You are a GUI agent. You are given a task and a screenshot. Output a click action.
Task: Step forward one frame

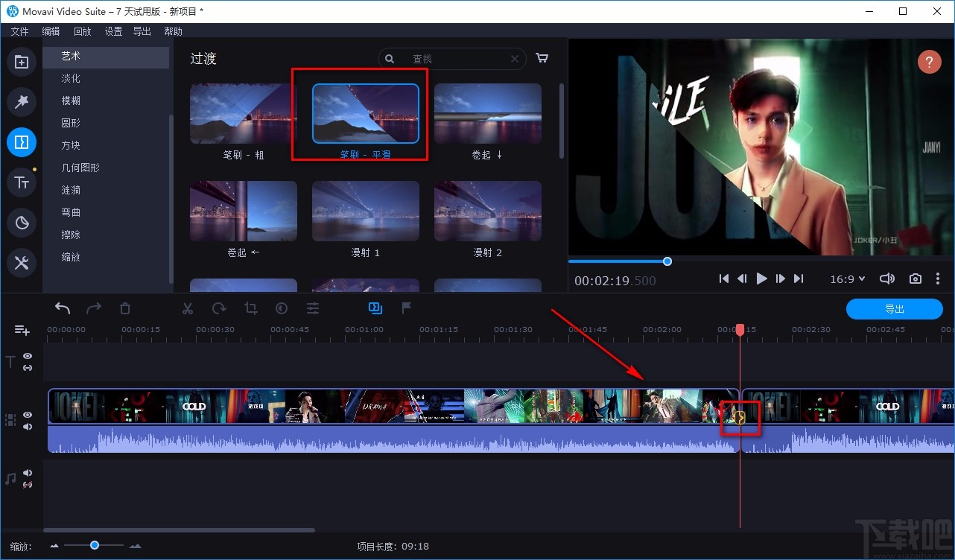[780, 279]
